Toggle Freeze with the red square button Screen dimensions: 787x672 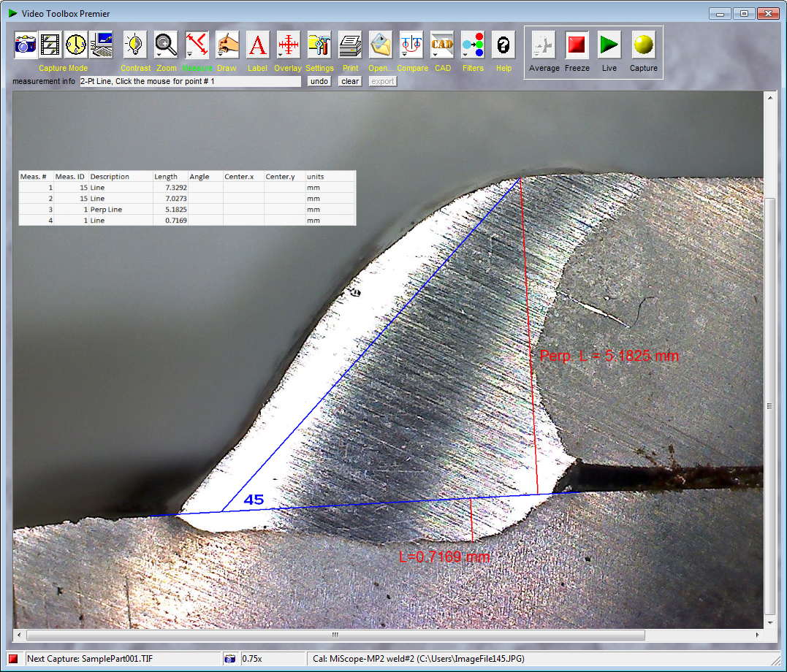pos(577,45)
